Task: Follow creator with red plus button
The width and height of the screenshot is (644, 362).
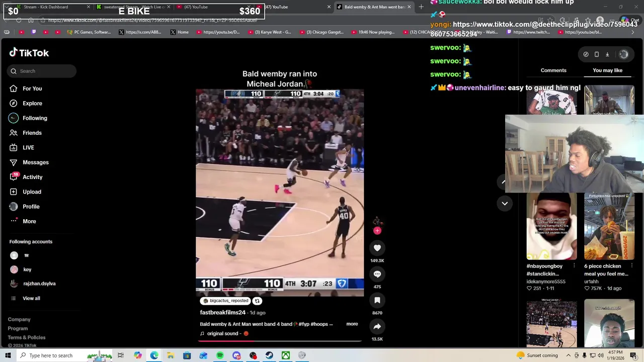Action: tap(377, 231)
